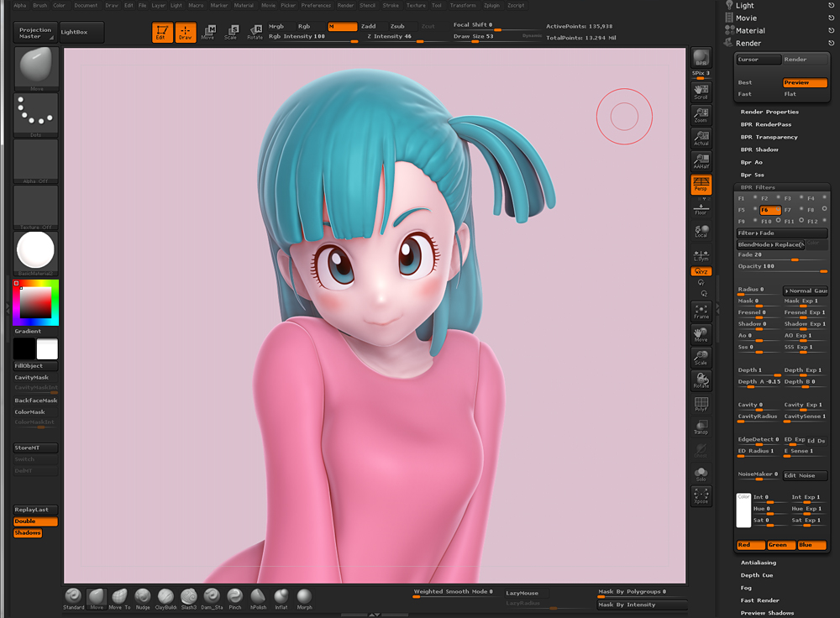Click the Zoom canvas navigation icon
Viewport: 840px width, 618px height.
click(701, 115)
